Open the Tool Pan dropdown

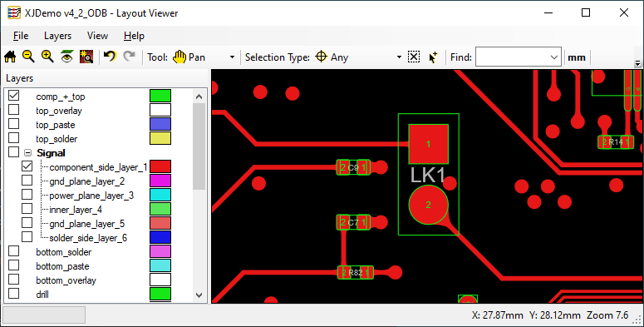click(232, 57)
